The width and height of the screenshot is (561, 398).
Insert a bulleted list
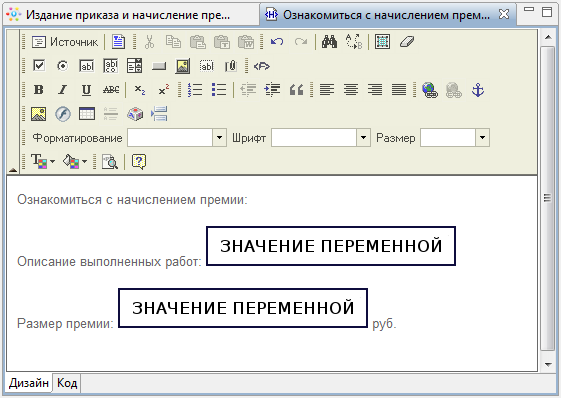click(x=219, y=90)
